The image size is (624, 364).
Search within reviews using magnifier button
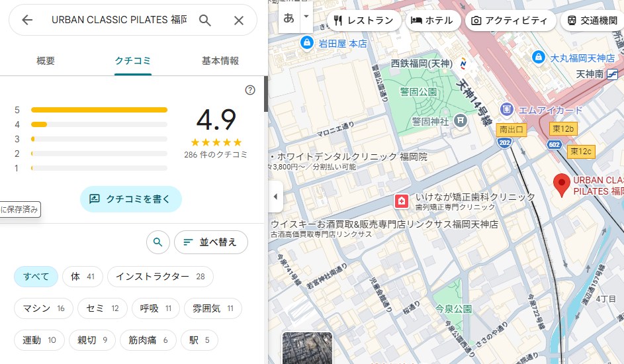point(157,242)
